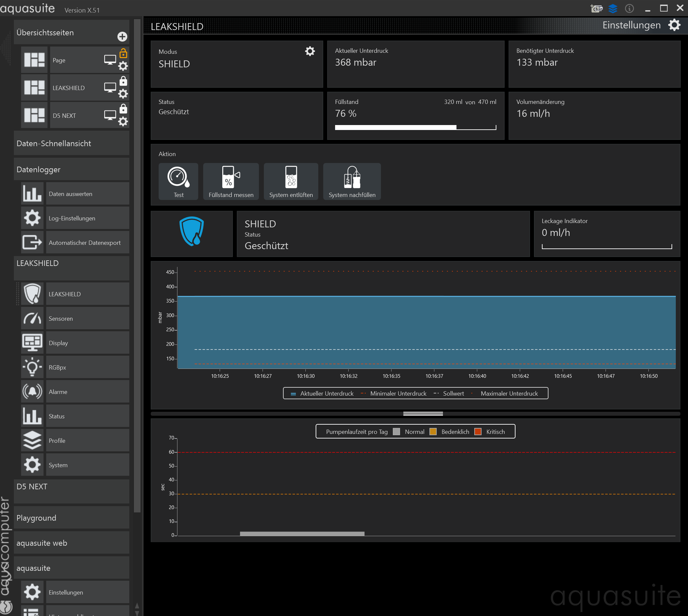Toggle lock on LEAKSHIELD overview page
This screenshot has height=616, width=688.
(x=123, y=81)
